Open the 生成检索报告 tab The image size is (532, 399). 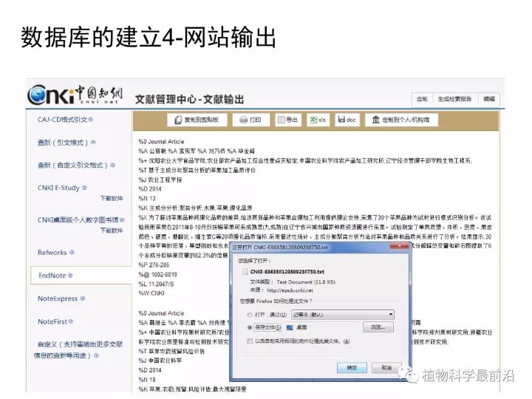[x=454, y=99]
